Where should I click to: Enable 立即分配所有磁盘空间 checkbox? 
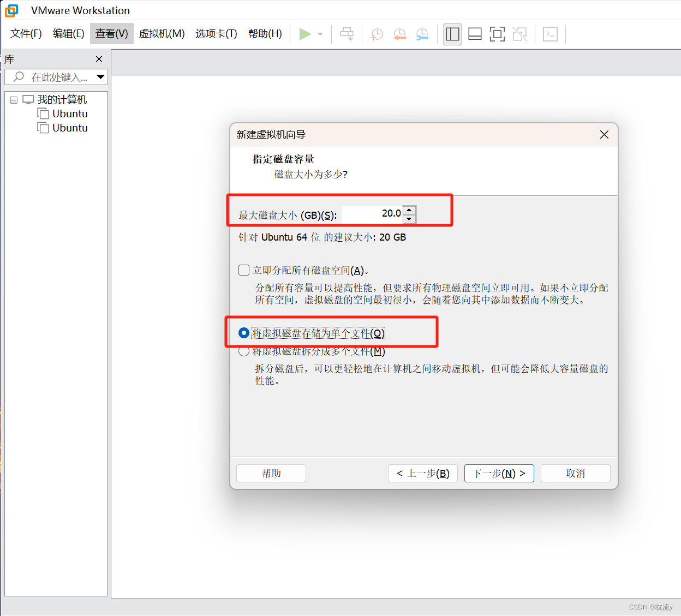[x=244, y=270]
